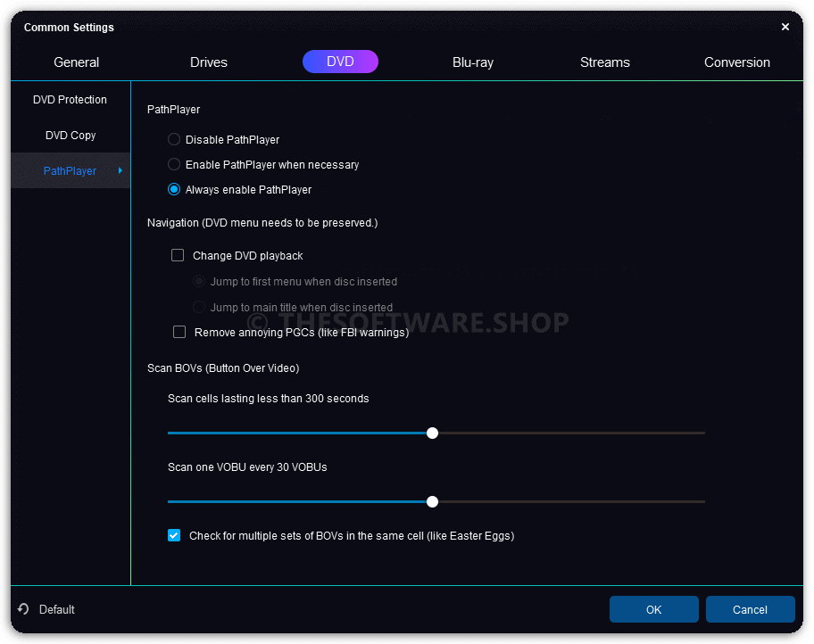
Task: Select Disable PathPlayer radio button
Action: [x=174, y=139]
